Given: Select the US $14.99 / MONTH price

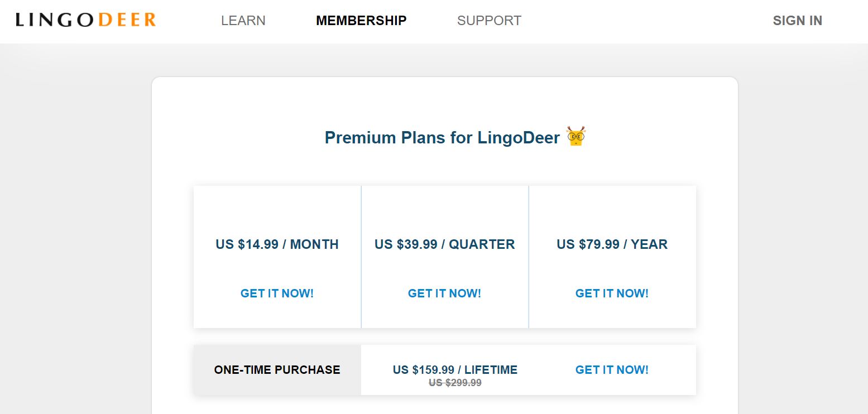Looking at the screenshot, I should pyautogui.click(x=277, y=244).
